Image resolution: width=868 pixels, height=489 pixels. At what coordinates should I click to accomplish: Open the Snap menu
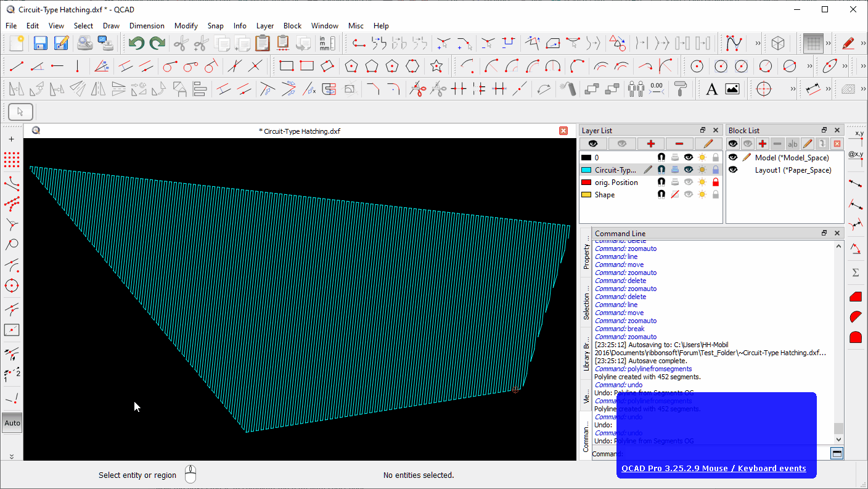click(215, 26)
